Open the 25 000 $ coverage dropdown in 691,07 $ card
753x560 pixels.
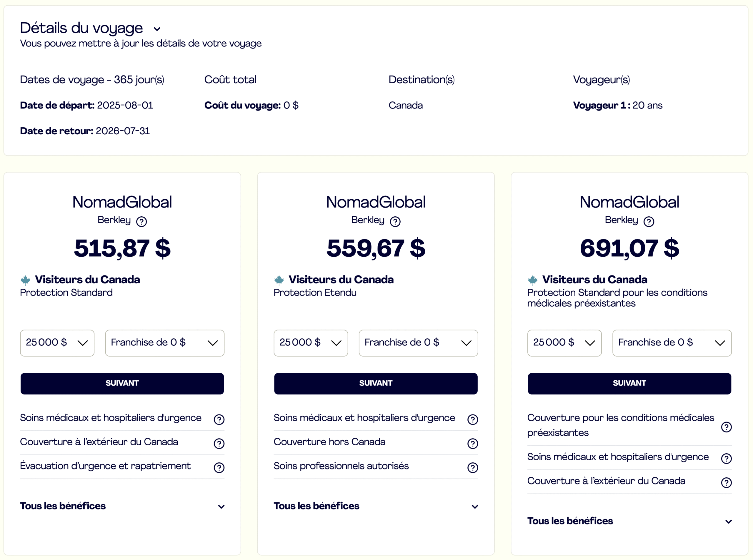tap(564, 343)
